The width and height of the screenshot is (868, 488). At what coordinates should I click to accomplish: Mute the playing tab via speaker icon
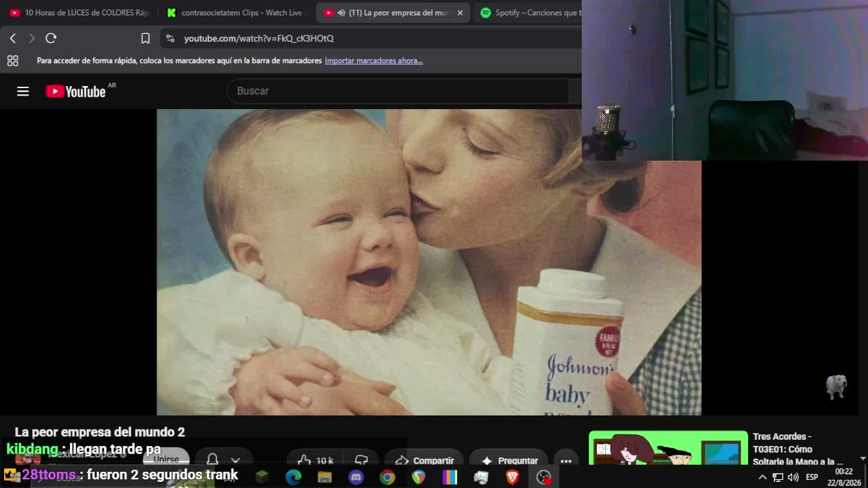coord(341,13)
